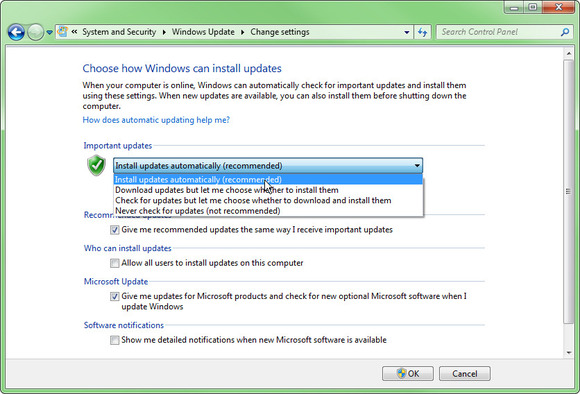Choose Install updates automatically (recommended) option
Viewport: 580px width, 394px height.
coord(268,180)
